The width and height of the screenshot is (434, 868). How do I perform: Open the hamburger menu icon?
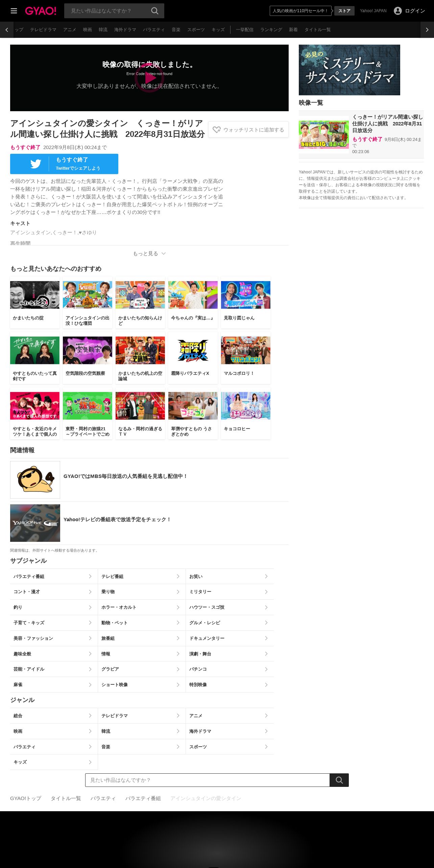click(14, 11)
